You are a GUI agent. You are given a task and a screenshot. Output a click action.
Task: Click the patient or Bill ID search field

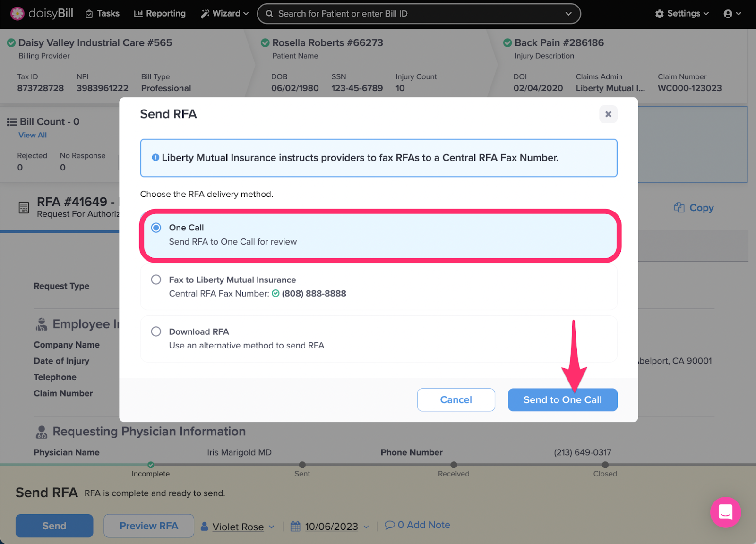pos(419,14)
